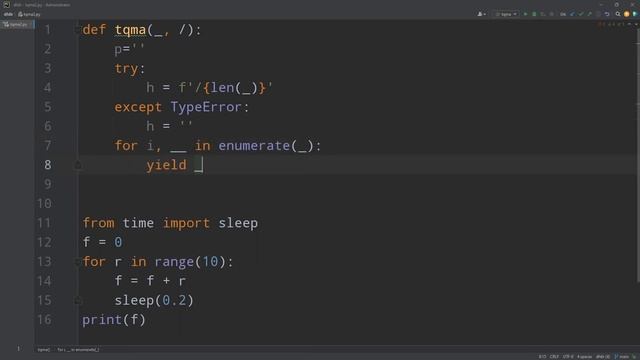Open the tqma run configuration dropdown
The width and height of the screenshot is (640, 360).
pyautogui.click(x=506, y=14)
